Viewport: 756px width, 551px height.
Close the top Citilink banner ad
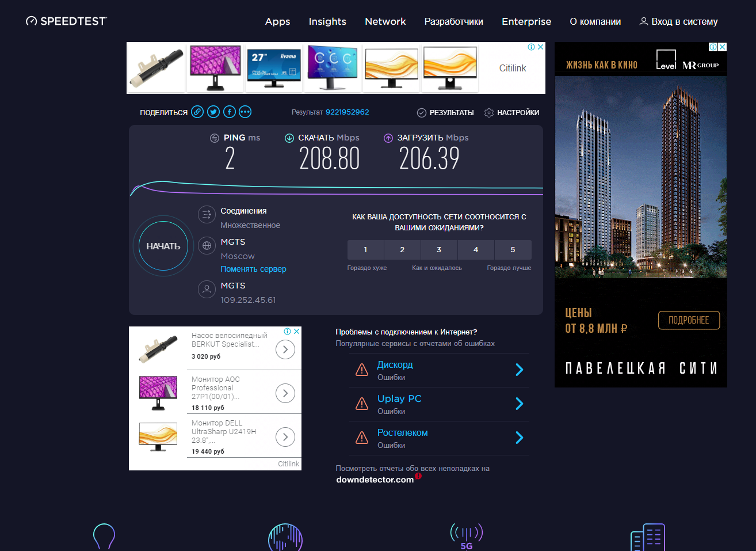click(541, 47)
